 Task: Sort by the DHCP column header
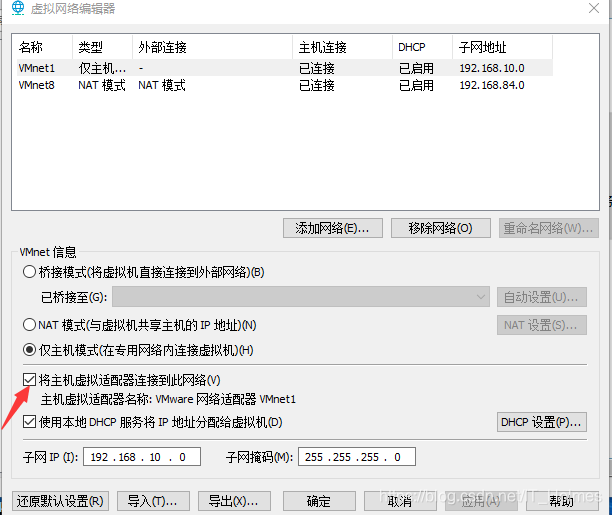[422, 47]
